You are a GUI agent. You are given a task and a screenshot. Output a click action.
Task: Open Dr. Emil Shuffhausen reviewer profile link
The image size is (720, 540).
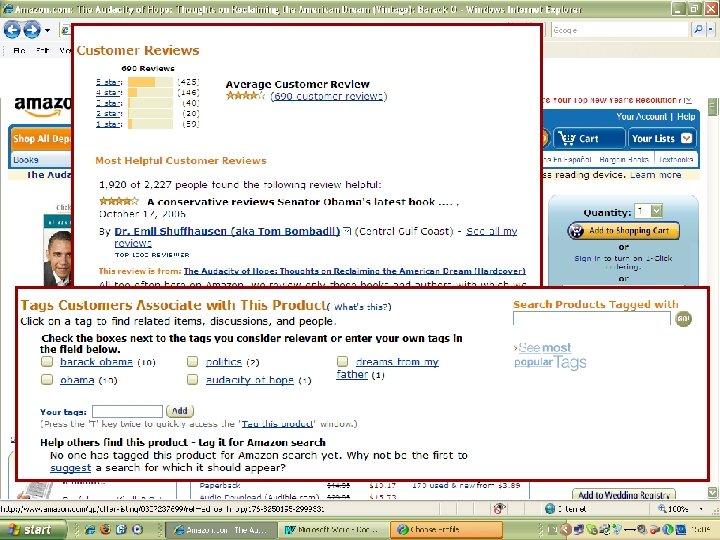(x=227, y=231)
